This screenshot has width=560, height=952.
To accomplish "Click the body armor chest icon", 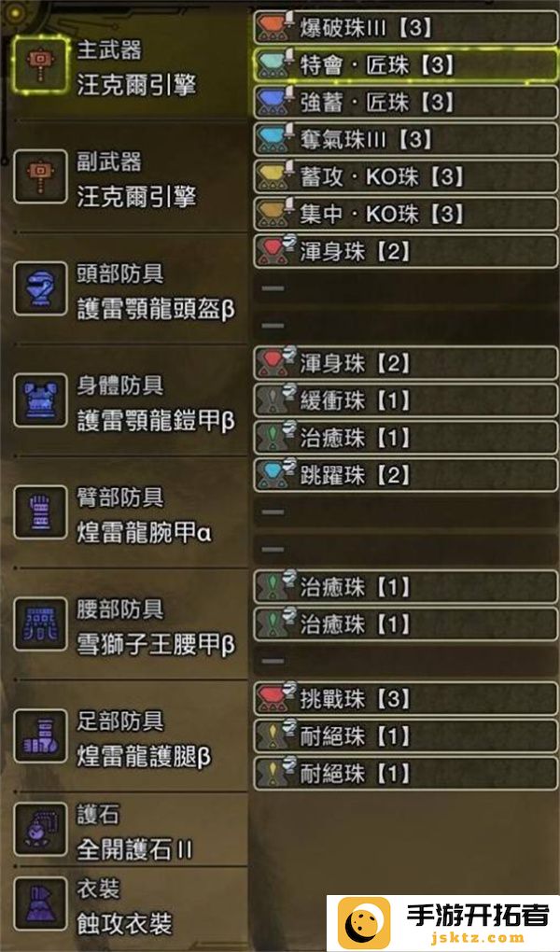I will [x=40, y=400].
